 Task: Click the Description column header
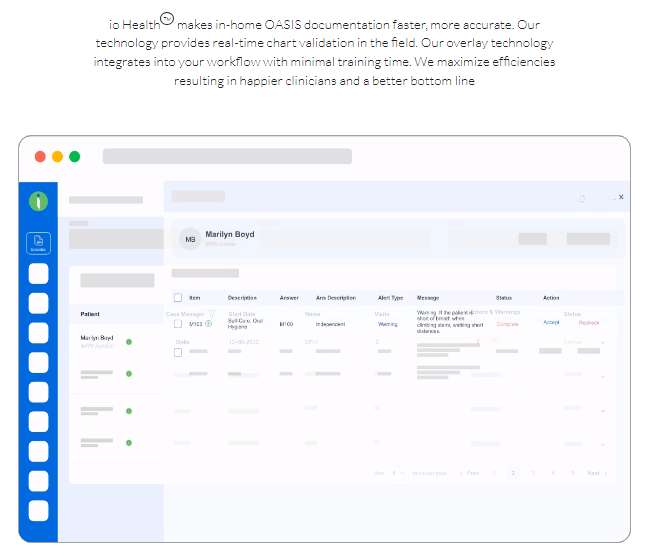click(242, 298)
